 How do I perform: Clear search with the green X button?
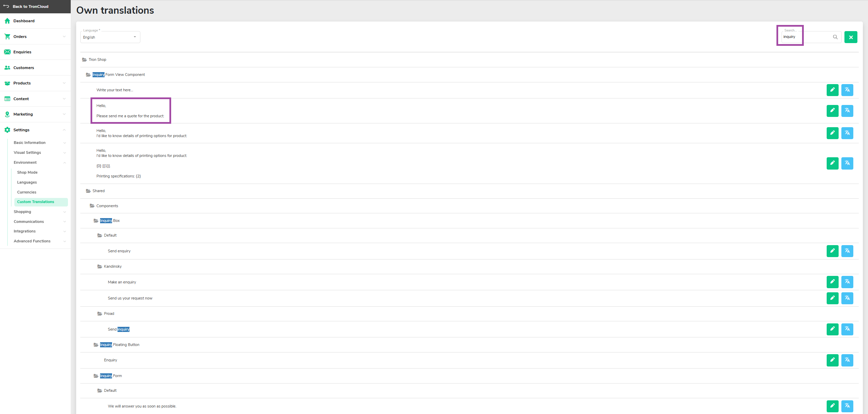coord(851,37)
